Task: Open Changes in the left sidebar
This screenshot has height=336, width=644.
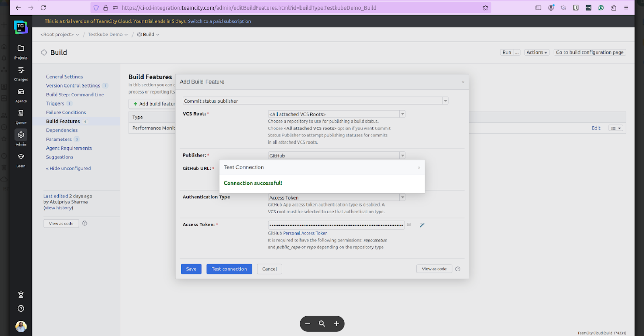Action: click(x=21, y=74)
